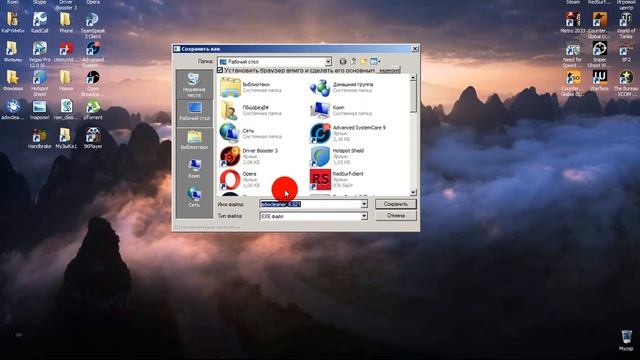Image resolution: width=640 pixels, height=360 pixels.
Task: Expand the Папка location combo box
Action: click(x=328, y=62)
